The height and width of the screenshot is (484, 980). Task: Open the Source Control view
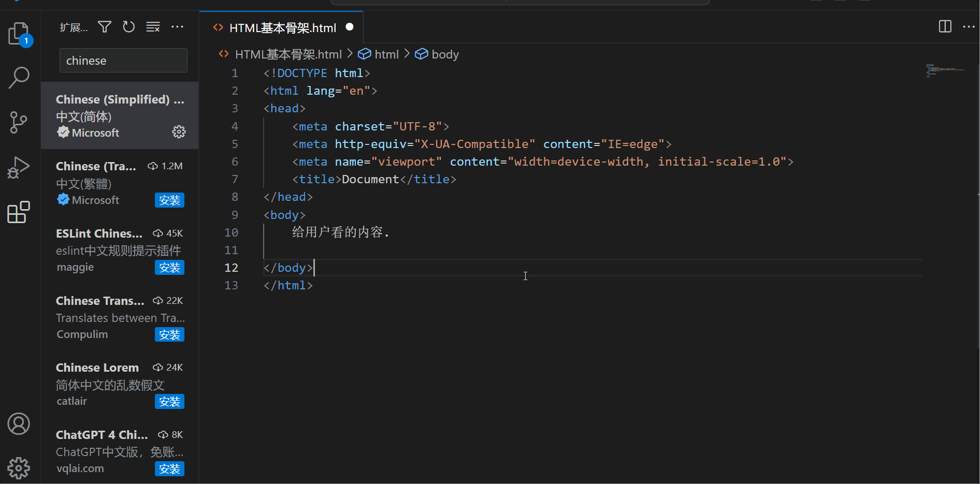(18, 123)
